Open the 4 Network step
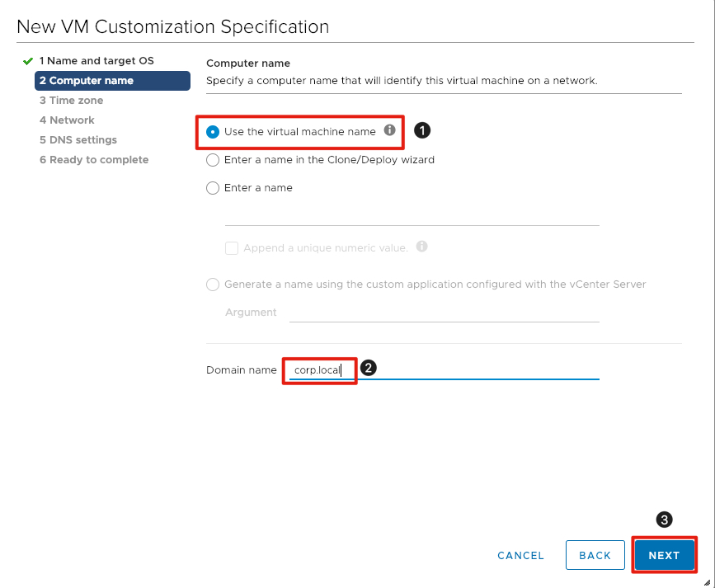 tap(67, 120)
